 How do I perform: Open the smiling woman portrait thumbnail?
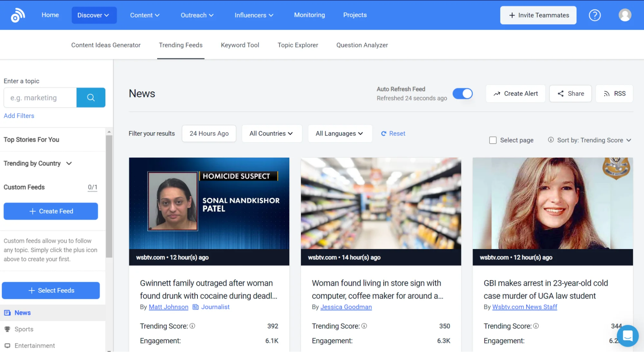[553, 203]
